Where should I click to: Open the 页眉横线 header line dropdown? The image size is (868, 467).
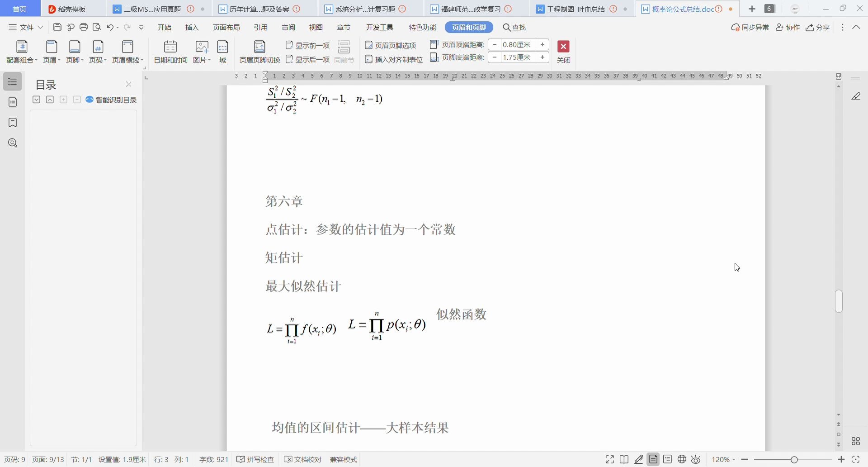[x=128, y=52]
